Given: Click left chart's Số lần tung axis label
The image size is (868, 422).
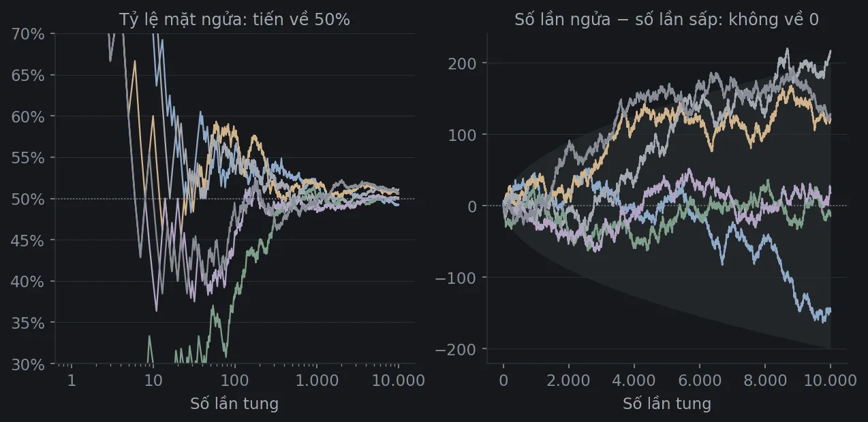Looking at the screenshot, I should click(x=234, y=404).
